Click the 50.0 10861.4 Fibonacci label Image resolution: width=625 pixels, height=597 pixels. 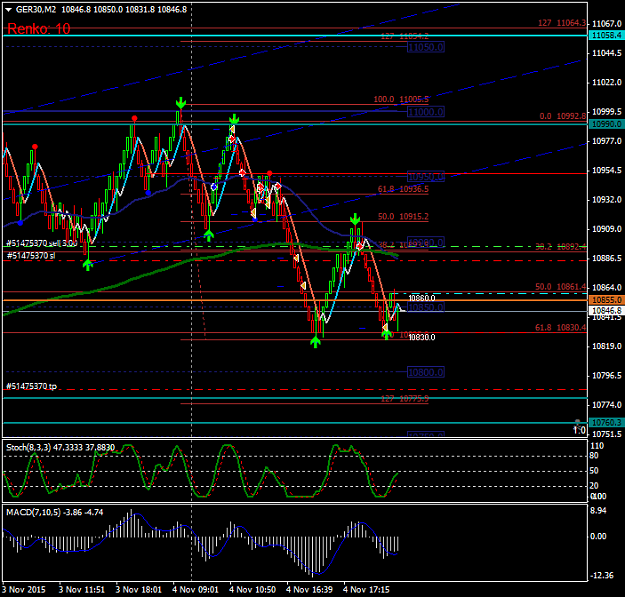point(561,287)
